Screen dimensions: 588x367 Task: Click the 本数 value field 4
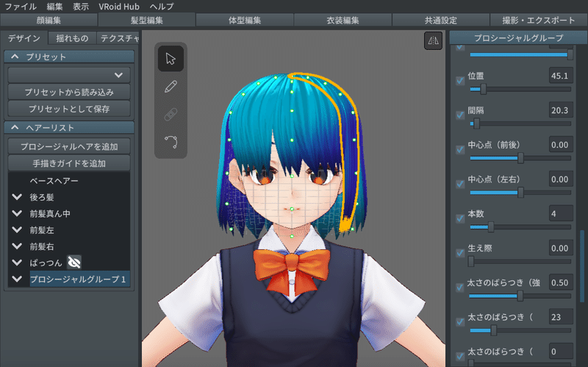(x=561, y=214)
